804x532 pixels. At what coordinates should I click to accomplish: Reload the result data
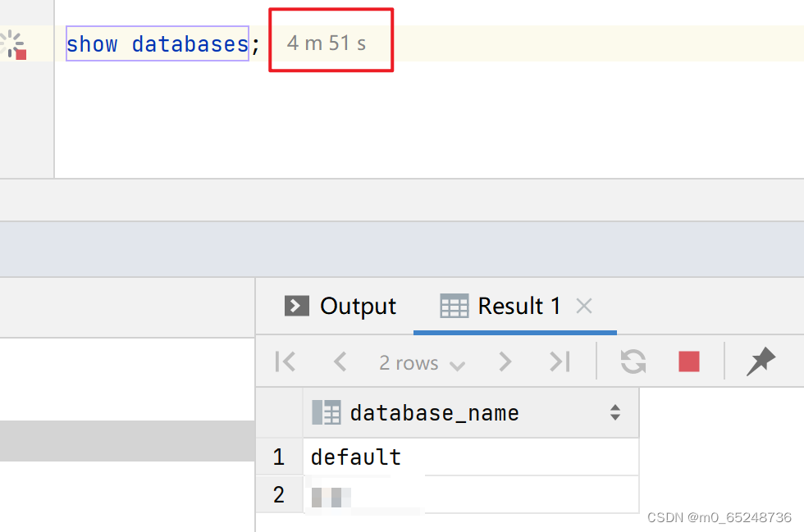pyautogui.click(x=633, y=361)
